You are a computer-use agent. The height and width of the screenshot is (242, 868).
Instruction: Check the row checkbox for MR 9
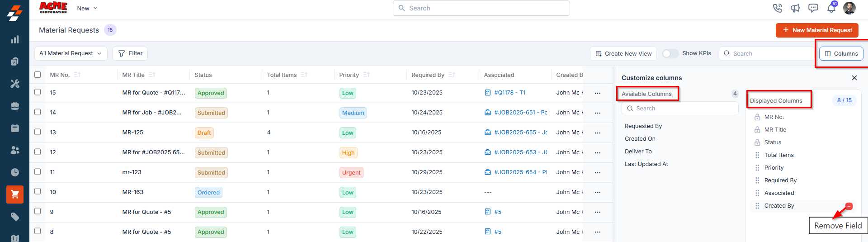coord(38,211)
